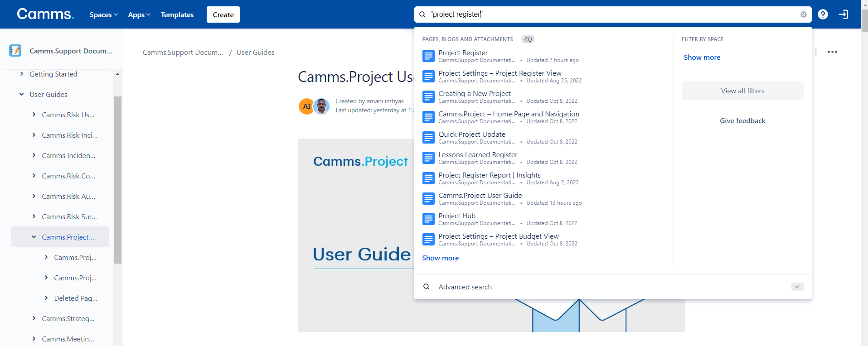Image resolution: width=868 pixels, height=346 pixels.
Task: Open the Camms.Support Docum... space title in sidebar
Action: [x=71, y=51]
